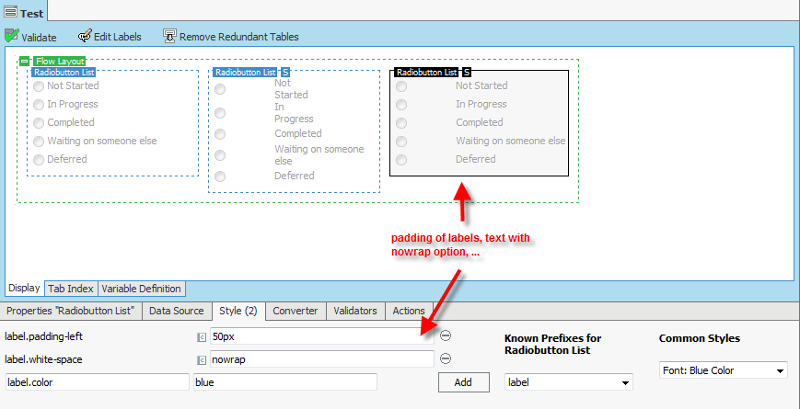Click the Remove Redundant Tables icon
Screen dimensions: 800x409
[x=170, y=36]
